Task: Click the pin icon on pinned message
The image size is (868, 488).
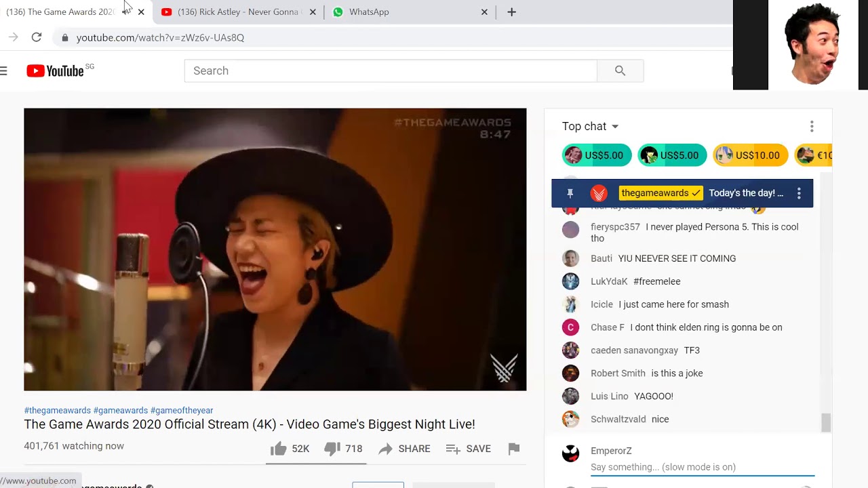Action: (x=570, y=193)
